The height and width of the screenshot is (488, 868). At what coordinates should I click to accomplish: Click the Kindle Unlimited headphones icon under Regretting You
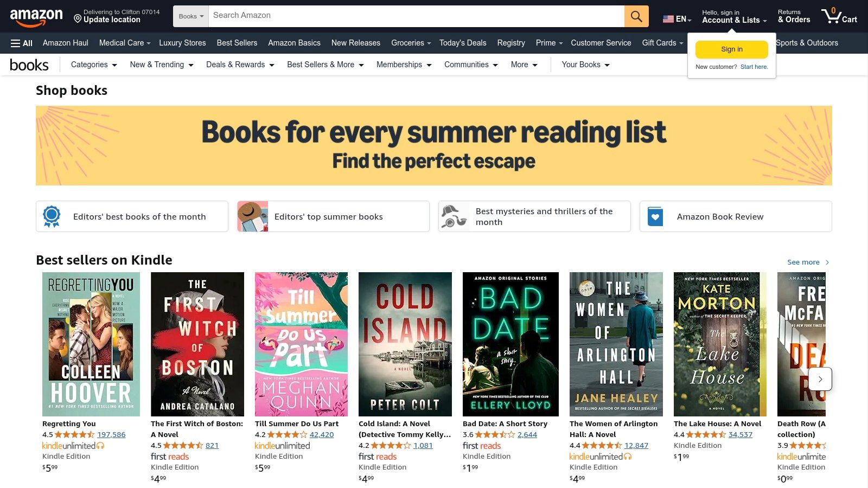click(x=100, y=445)
